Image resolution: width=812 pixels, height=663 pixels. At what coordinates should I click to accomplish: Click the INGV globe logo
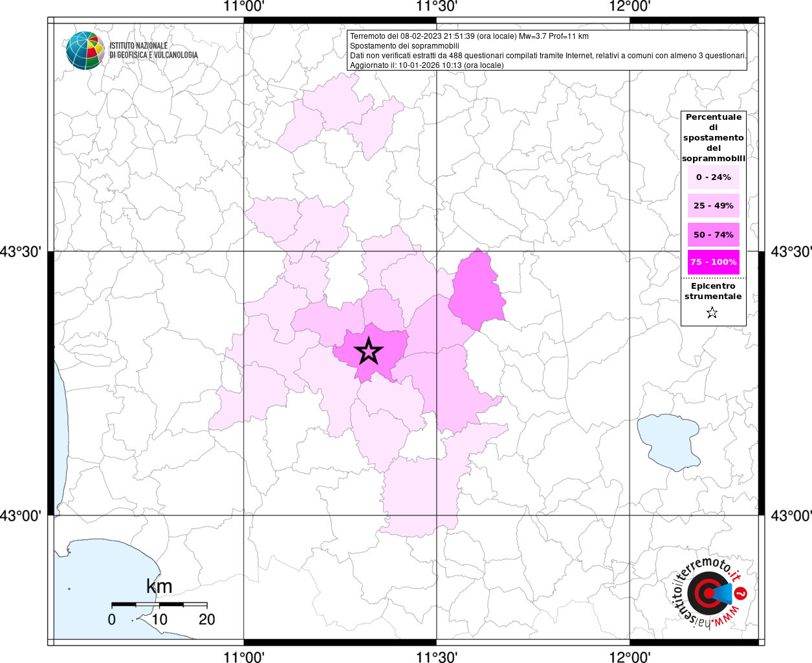coord(85,50)
